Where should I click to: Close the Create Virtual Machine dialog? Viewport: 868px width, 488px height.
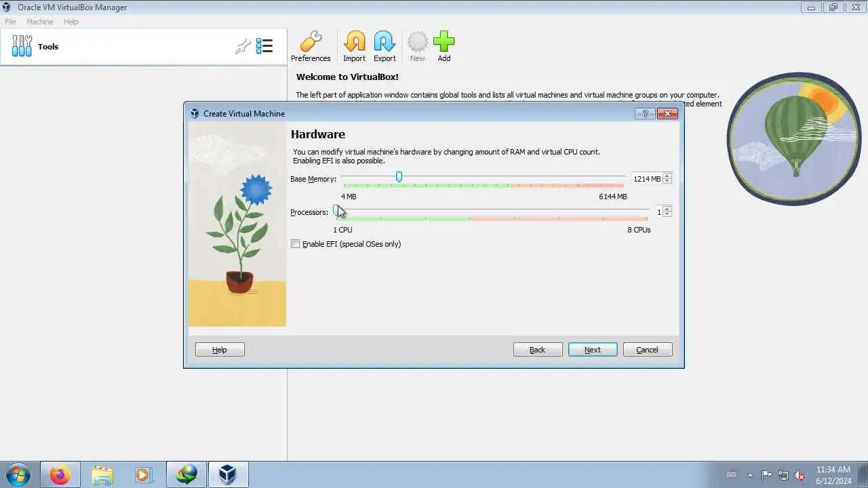[x=667, y=113]
